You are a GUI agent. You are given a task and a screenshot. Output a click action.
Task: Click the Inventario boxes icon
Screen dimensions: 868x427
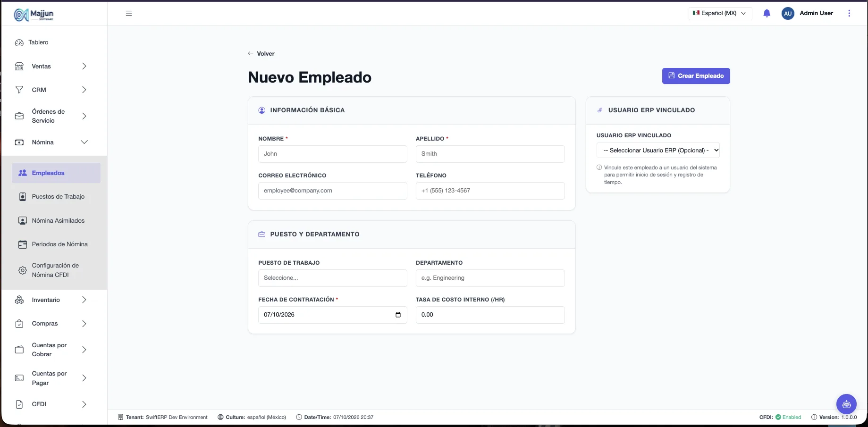tap(19, 300)
